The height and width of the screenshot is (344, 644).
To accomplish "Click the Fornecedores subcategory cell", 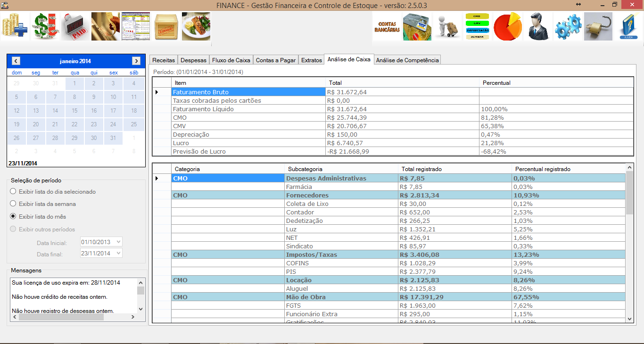I will coord(341,195).
